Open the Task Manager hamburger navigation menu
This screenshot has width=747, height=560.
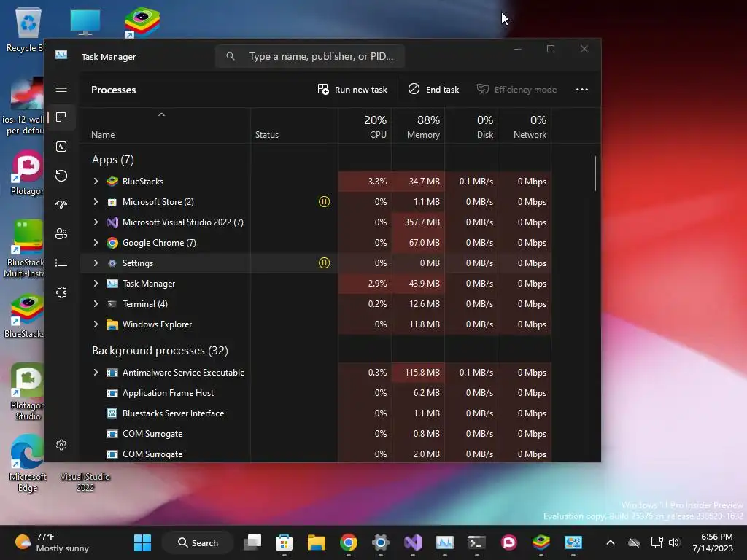click(61, 88)
